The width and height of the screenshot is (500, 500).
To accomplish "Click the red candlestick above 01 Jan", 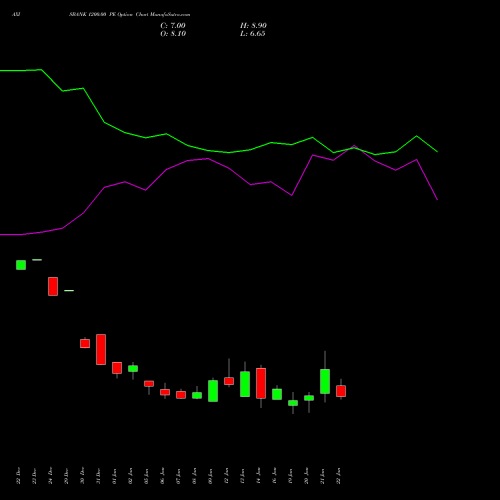I will click(117, 368).
